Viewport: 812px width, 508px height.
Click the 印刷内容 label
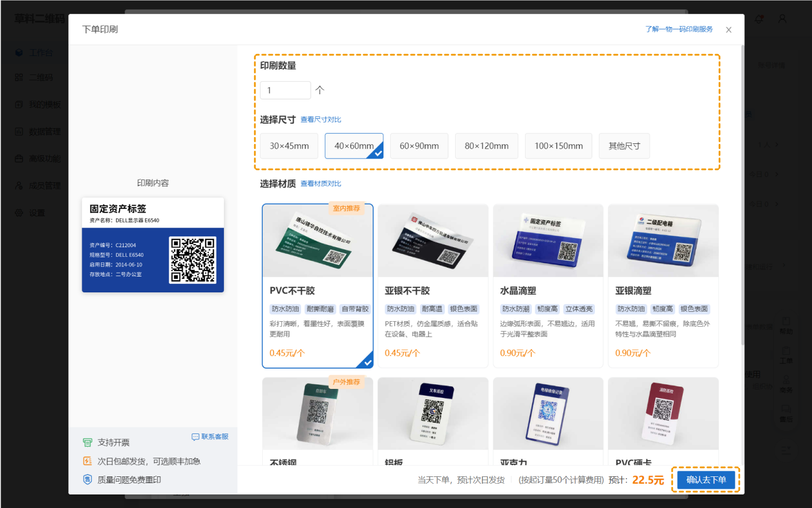(x=153, y=183)
